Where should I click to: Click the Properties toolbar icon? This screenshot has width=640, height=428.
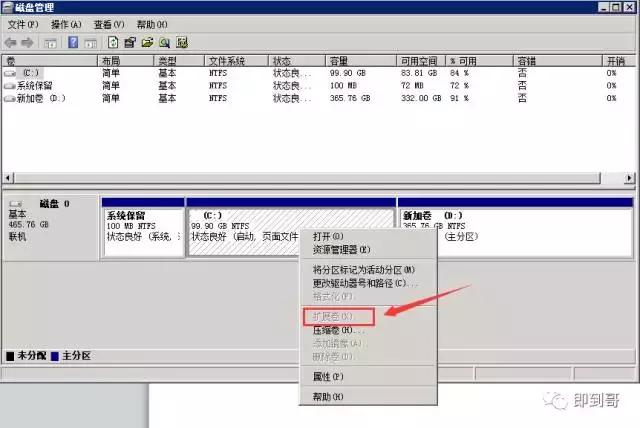[x=130, y=42]
